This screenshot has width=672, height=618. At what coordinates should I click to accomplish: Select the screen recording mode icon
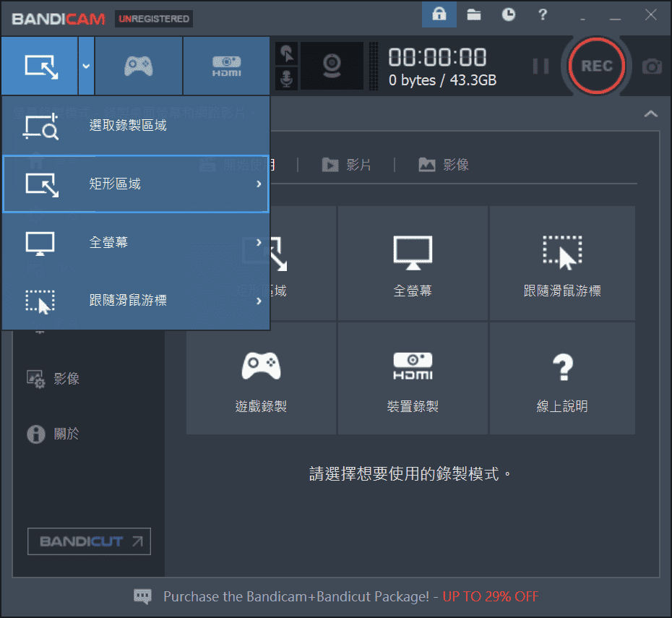tap(41, 66)
